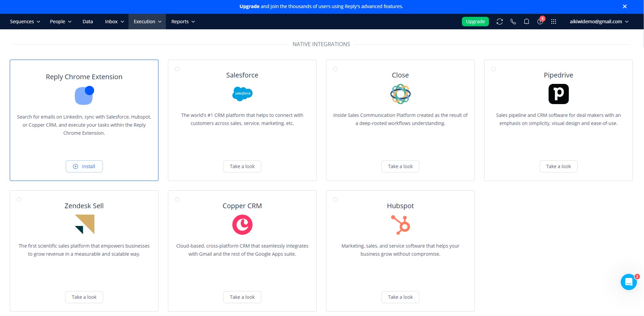The height and width of the screenshot is (316, 644).
Task: Dismiss the blue upgrade banner
Action: click(x=625, y=6)
